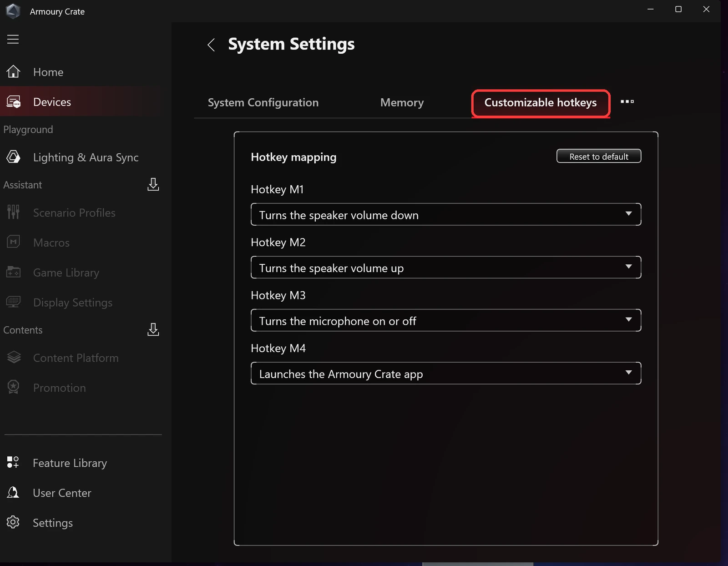Click the Assistant download icon
The width and height of the screenshot is (728, 566).
[153, 184]
